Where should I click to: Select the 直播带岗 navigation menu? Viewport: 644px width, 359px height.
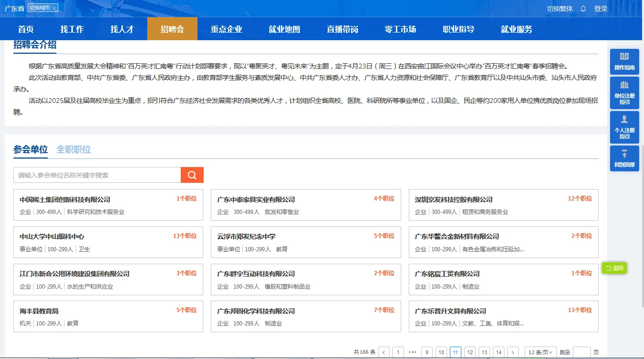point(342,29)
